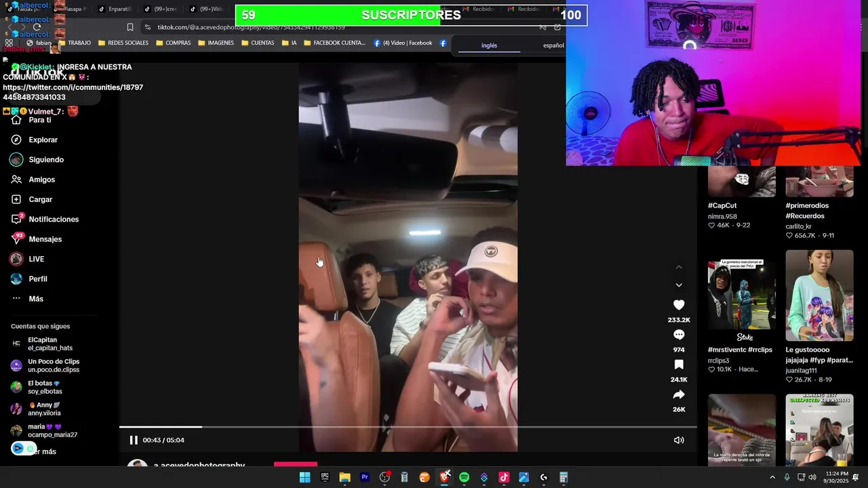Go to Siguiendo feed

pos(37,159)
